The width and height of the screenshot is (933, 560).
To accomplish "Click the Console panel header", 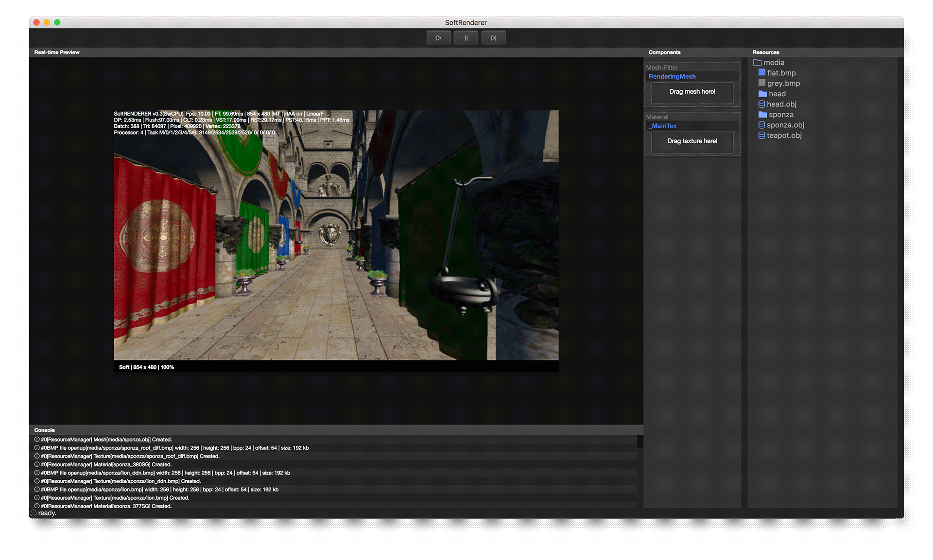I will coord(45,430).
